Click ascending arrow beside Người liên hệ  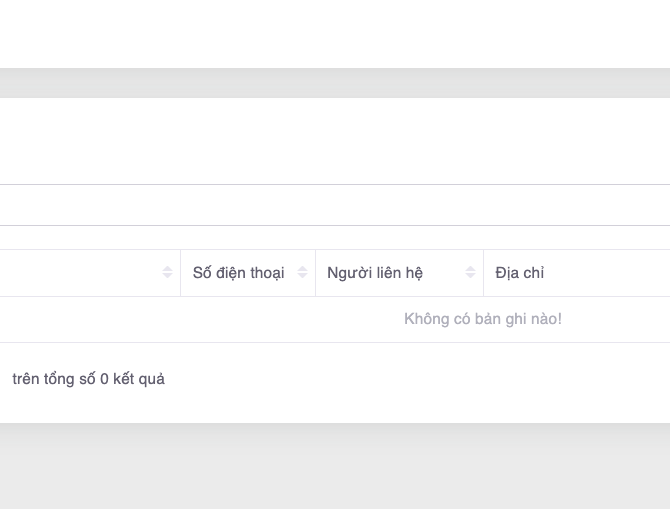[470, 269]
